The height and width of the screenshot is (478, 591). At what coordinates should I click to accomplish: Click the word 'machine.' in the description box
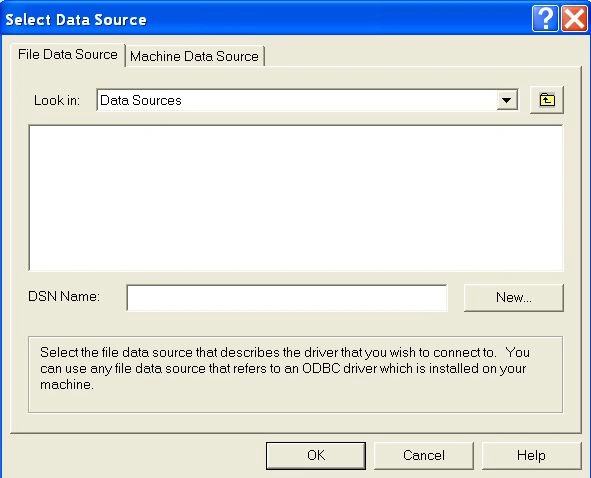coord(67,385)
